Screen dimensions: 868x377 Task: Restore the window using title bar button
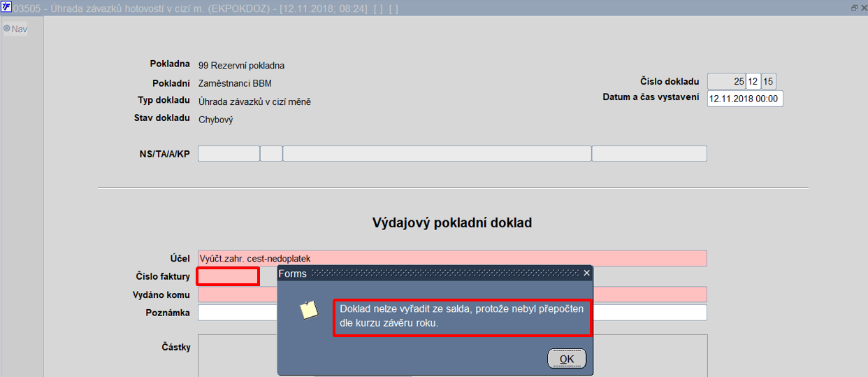[854, 8]
